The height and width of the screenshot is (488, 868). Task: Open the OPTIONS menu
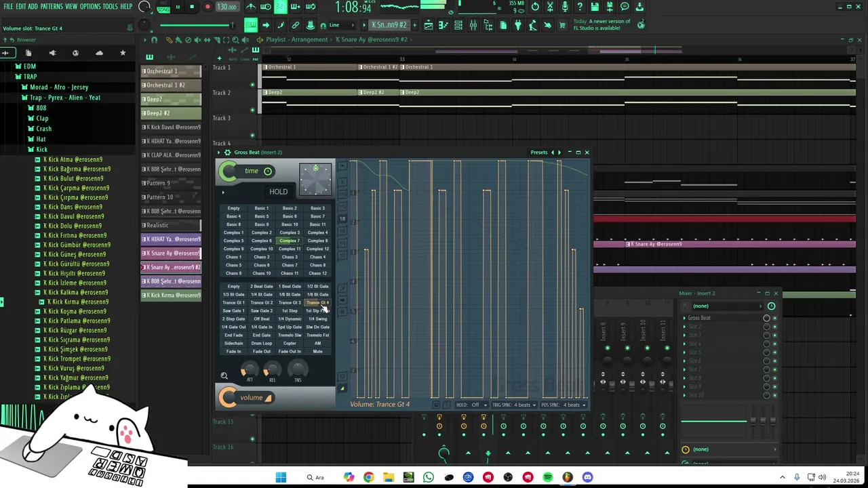pyautogui.click(x=90, y=7)
